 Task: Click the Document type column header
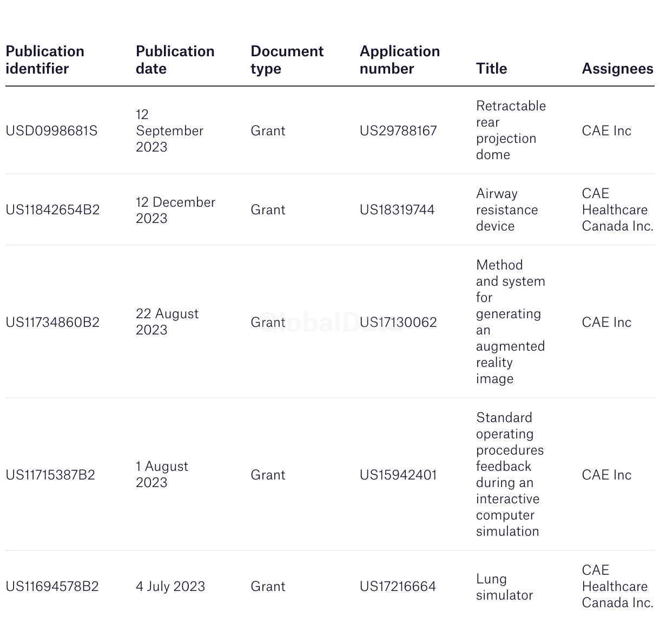287,60
